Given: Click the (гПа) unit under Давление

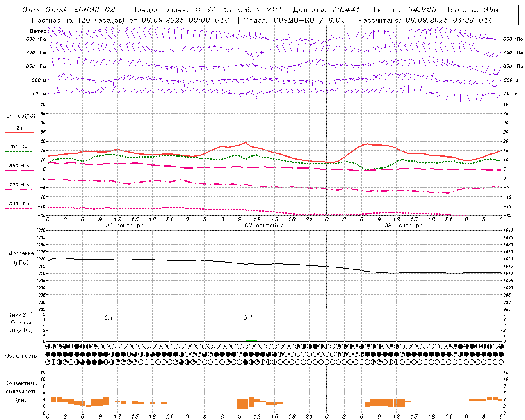Looking at the screenshot, I should click(x=21, y=262).
